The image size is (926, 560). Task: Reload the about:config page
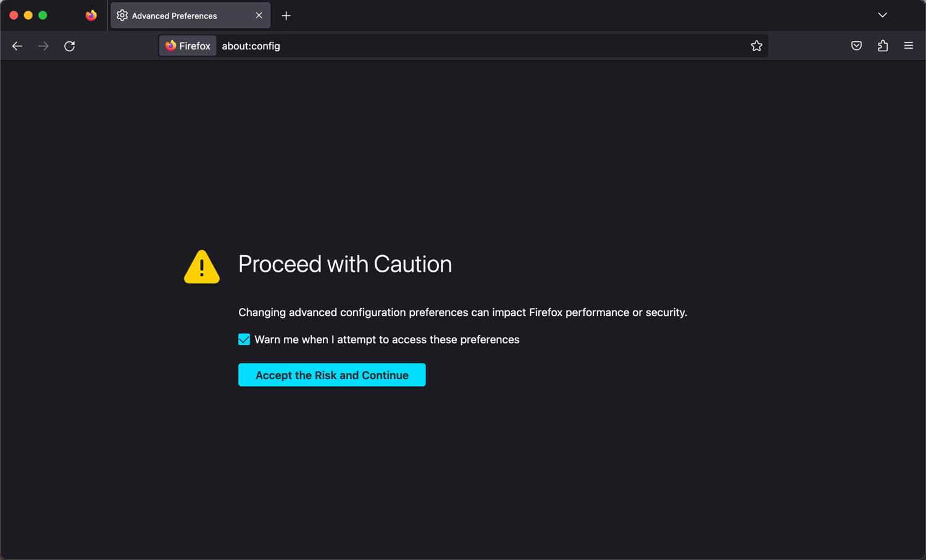click(x=70, y=46)
